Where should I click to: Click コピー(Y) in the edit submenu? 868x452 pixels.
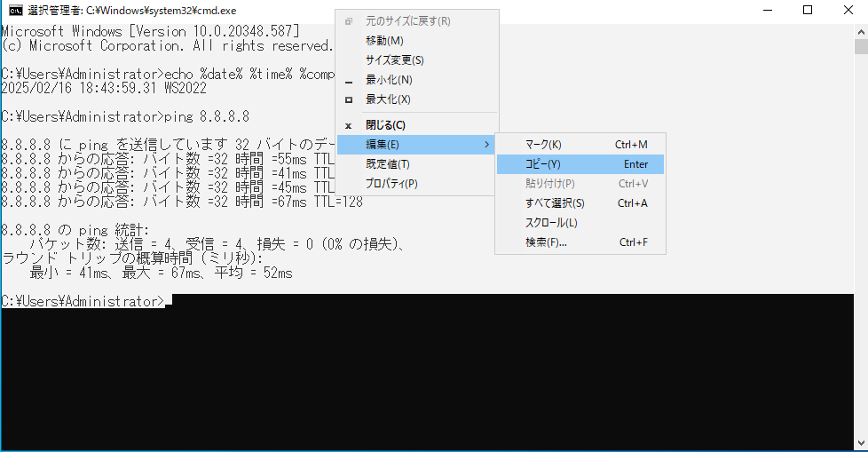543,164
